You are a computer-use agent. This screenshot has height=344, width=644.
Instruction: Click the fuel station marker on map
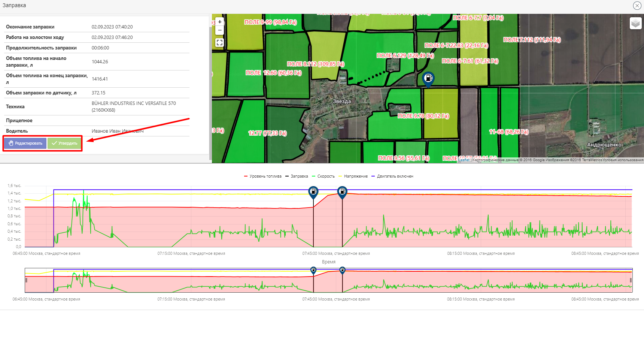point(428,78)
